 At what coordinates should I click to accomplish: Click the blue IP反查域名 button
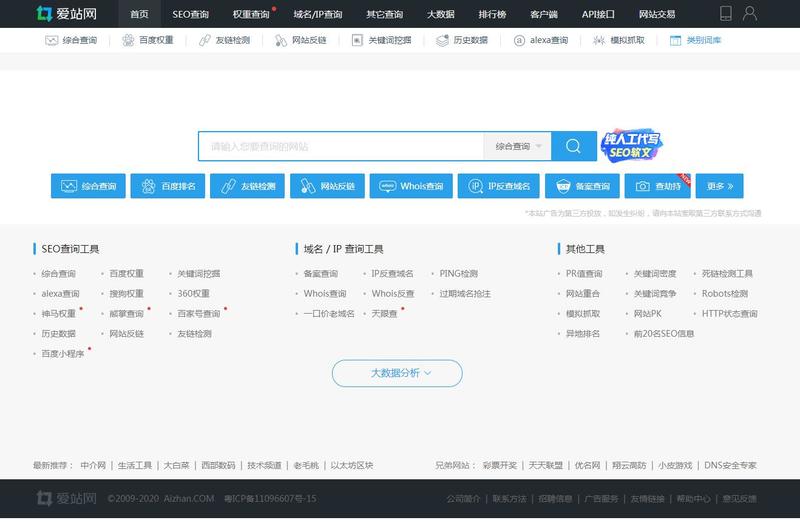498,186
